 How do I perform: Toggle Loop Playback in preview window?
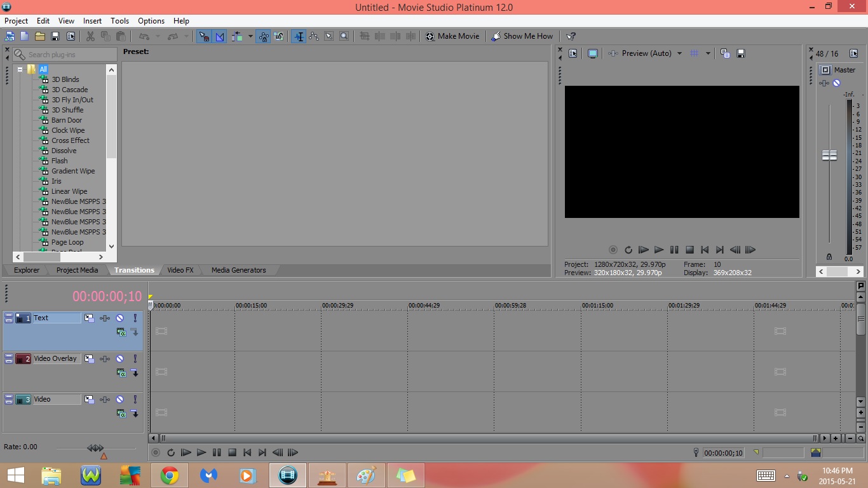pyautogui.click(x=628, y=250)
